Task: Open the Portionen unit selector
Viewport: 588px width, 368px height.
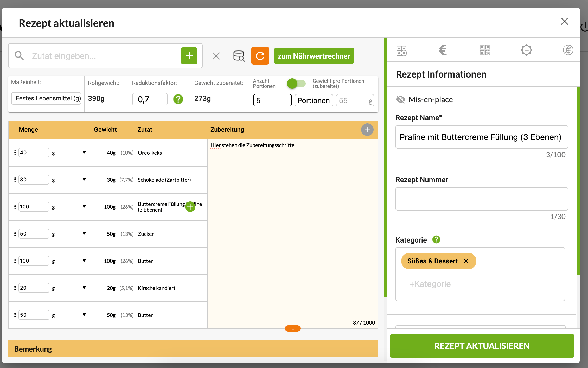Action: [314, 100]
